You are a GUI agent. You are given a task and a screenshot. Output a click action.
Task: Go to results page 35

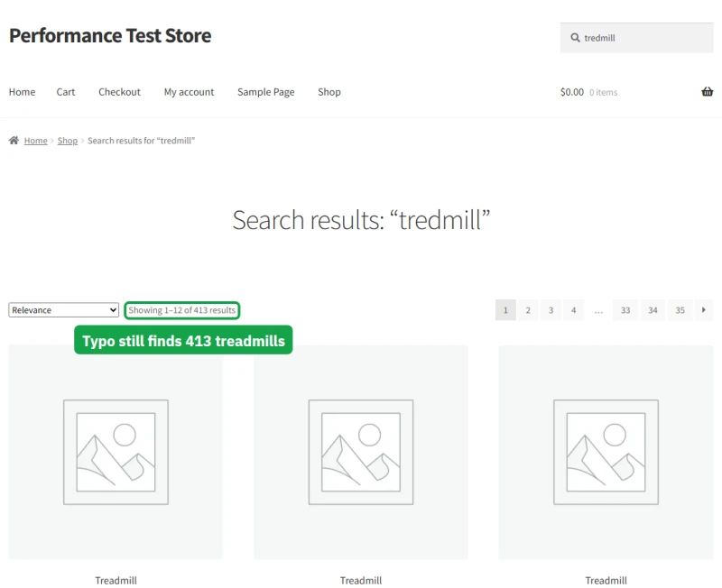(680, 310)
